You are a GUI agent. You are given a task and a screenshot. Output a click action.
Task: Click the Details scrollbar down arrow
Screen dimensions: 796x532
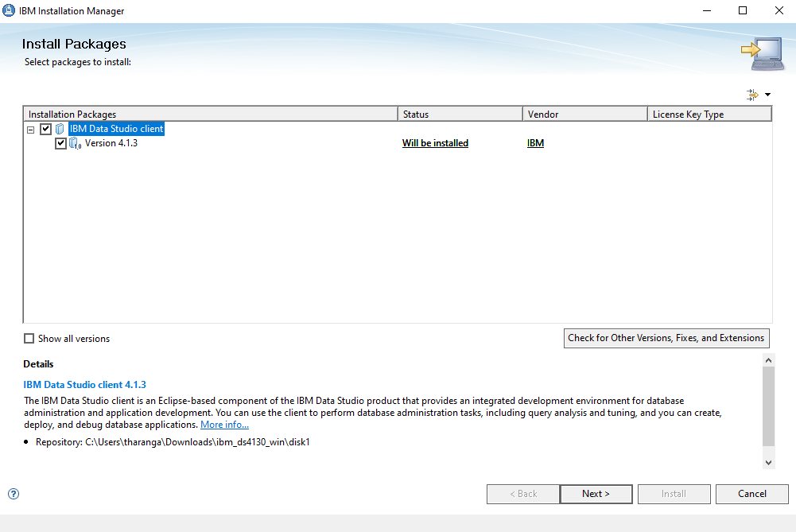769,463
